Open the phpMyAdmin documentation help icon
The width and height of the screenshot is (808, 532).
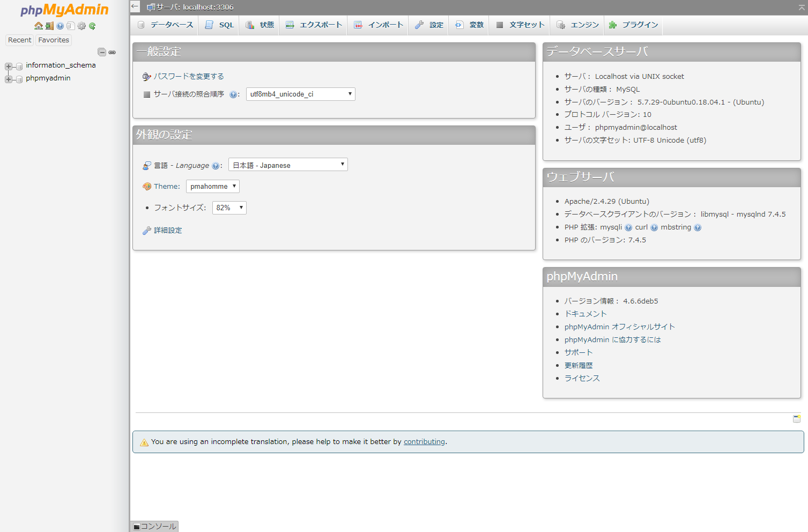click(x=60, y=26)
